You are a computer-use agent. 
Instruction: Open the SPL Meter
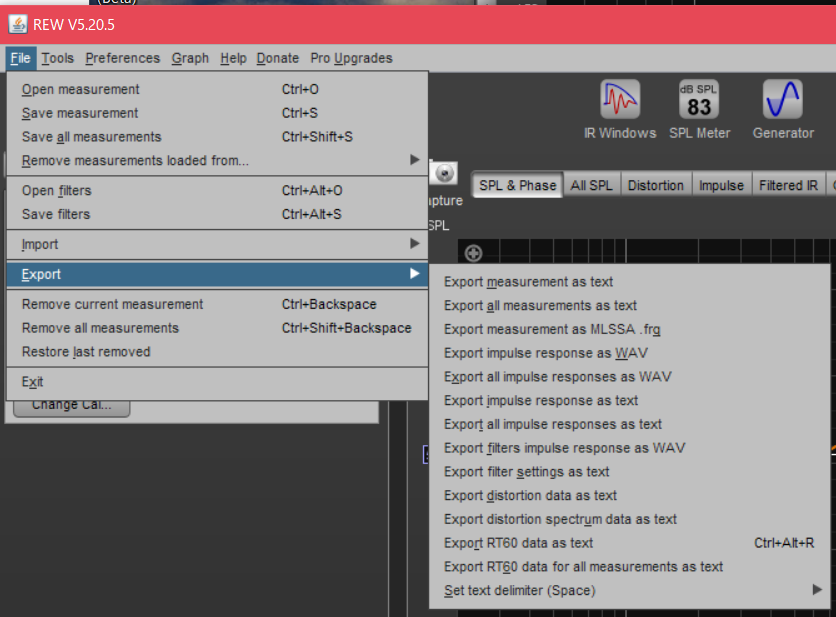[699, 109]
